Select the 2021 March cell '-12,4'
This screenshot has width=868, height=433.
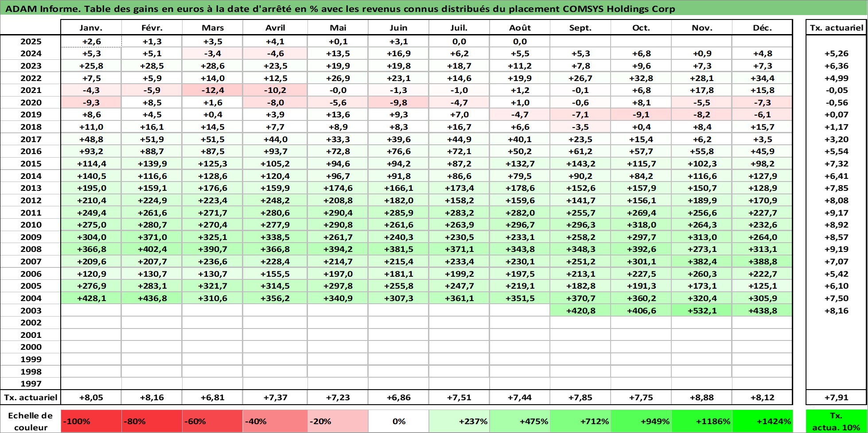213,90
